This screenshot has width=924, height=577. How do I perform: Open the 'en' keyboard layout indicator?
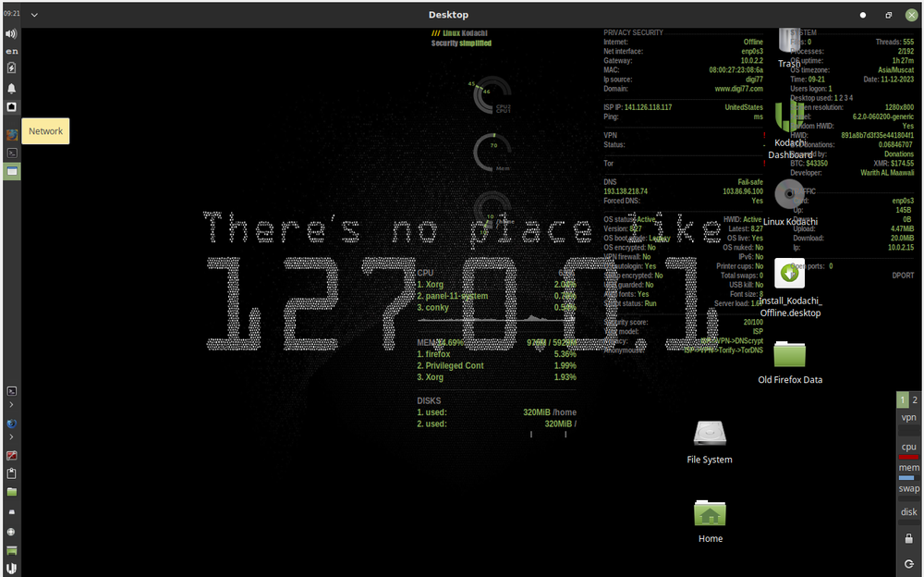(11, 52)
